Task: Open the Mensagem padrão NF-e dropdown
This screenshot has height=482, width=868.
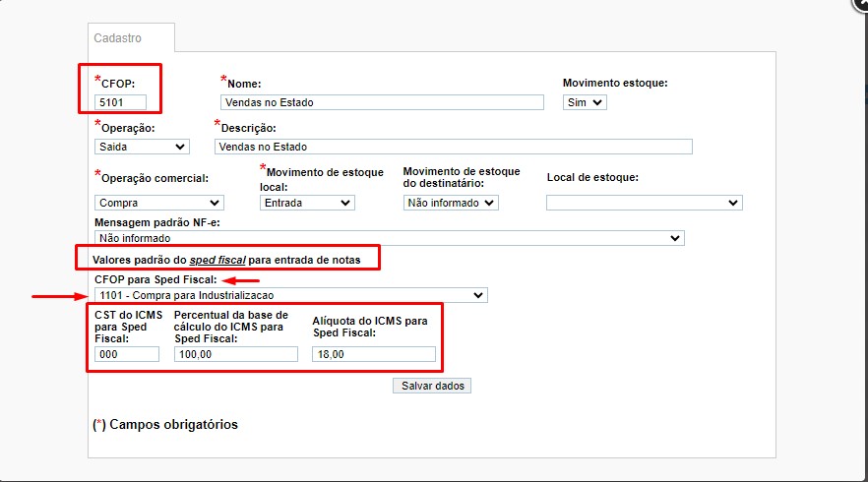Action: pos(389,238)
